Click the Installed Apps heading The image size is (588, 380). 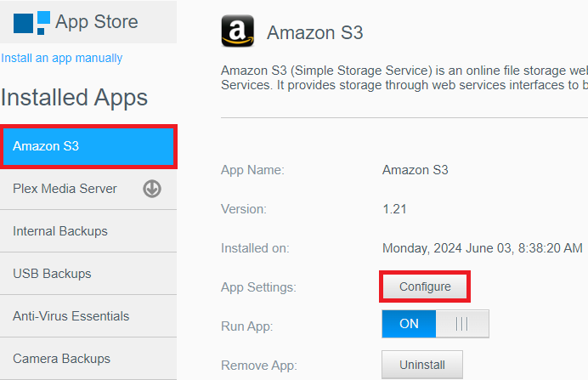tap(75, 97)
